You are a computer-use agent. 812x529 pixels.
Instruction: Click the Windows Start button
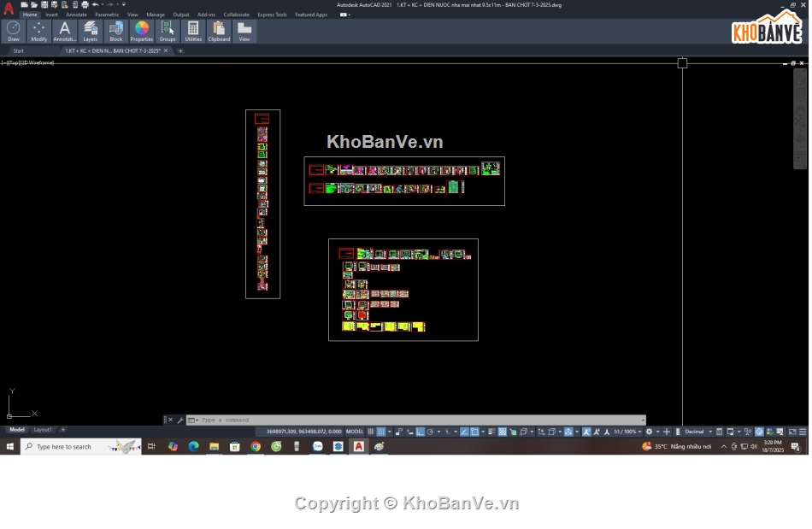click(x=10, y=447)
